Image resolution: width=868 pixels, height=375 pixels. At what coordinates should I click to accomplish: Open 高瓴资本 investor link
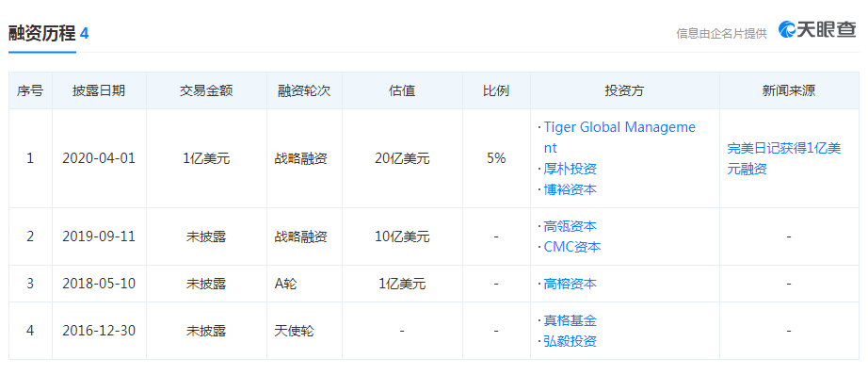pos(570,226)
